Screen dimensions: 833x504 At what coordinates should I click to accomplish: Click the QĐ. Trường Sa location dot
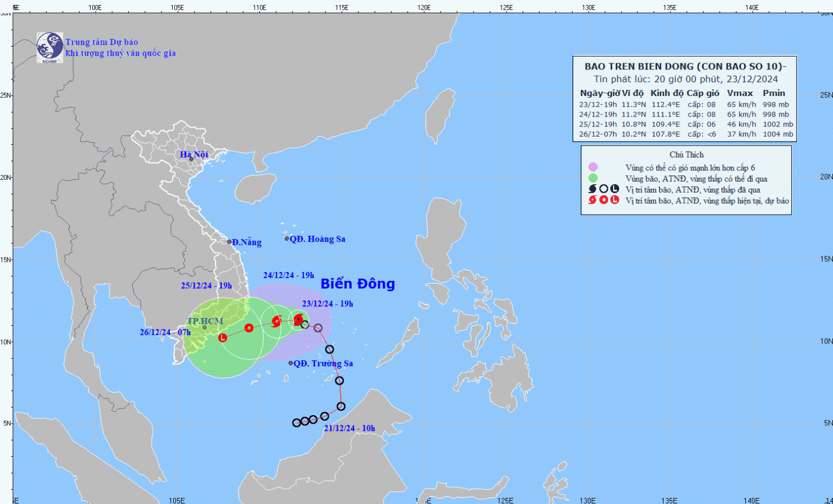tap(290, 363)
